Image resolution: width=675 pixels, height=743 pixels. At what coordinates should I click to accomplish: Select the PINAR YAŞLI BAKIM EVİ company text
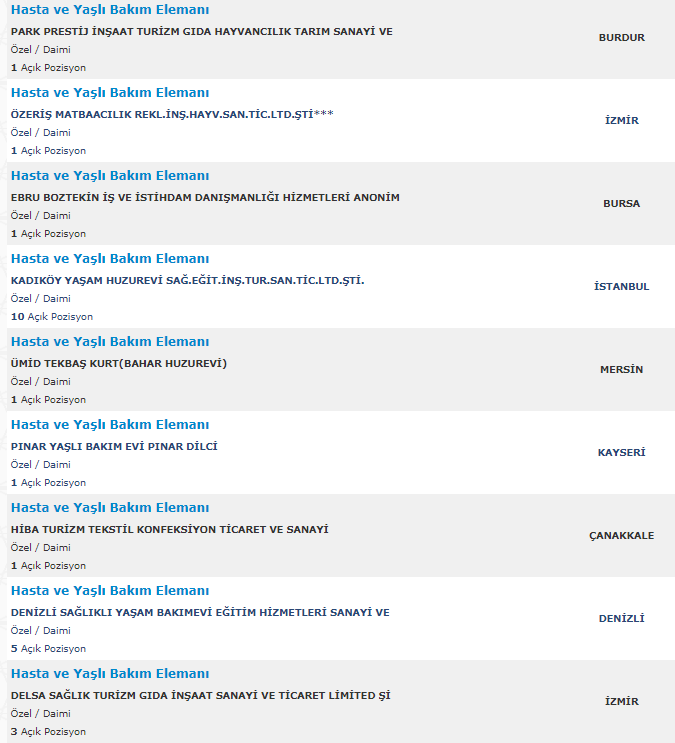tap(114, 446)
